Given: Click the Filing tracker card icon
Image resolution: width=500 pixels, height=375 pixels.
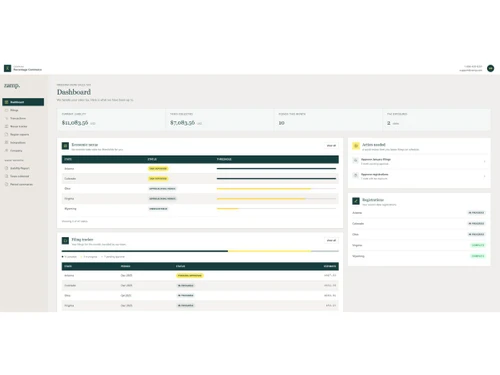Looking at the screenshot, I should click(x=65, y=240).
